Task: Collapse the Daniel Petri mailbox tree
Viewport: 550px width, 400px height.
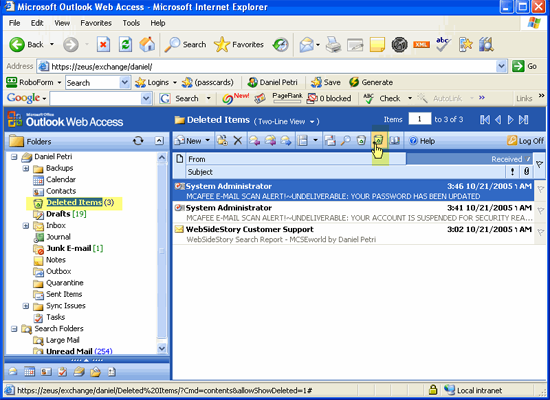Action: point(14,157)
